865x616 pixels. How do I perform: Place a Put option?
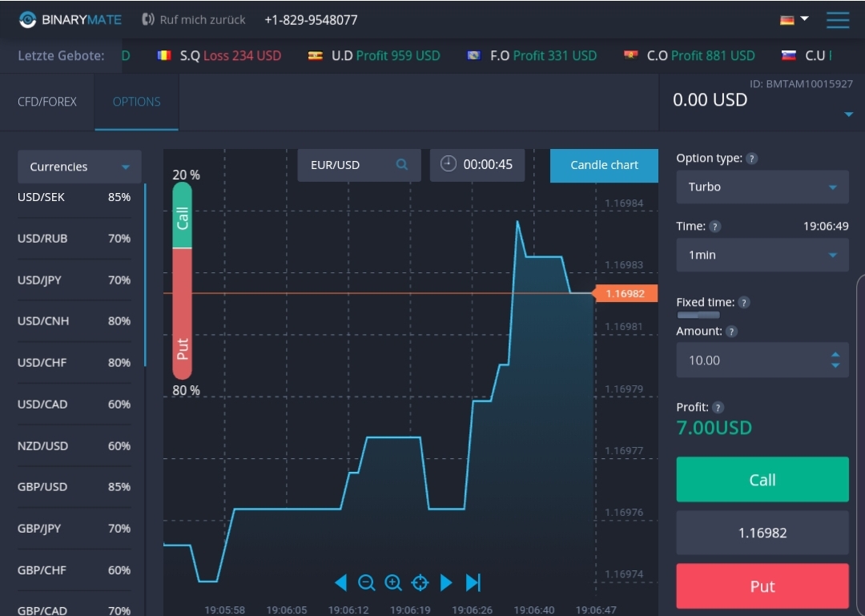pos(762,586)
